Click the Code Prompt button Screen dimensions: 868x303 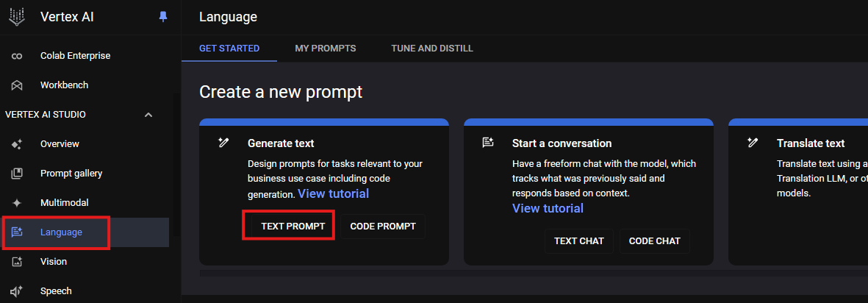coord(383,226)
